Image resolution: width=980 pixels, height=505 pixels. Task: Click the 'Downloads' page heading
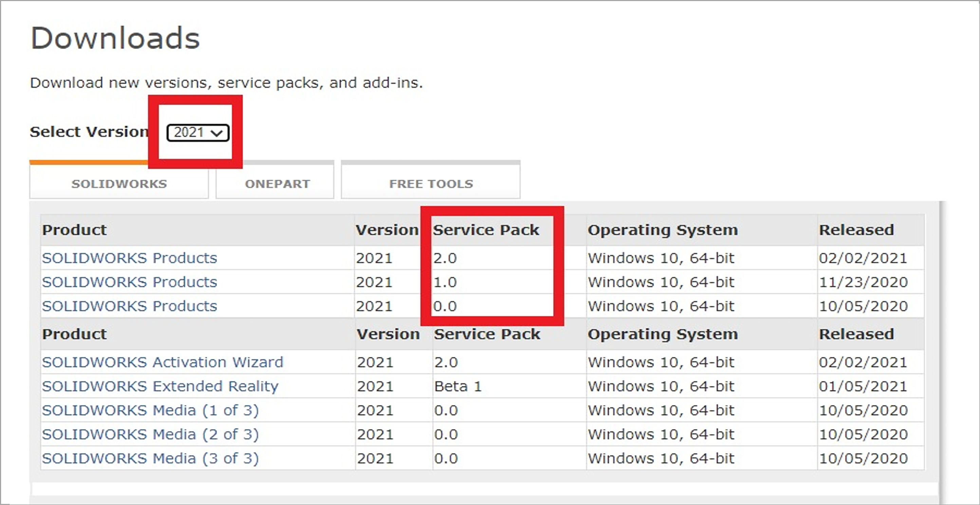pyautogui.click(x=115, y=38)
